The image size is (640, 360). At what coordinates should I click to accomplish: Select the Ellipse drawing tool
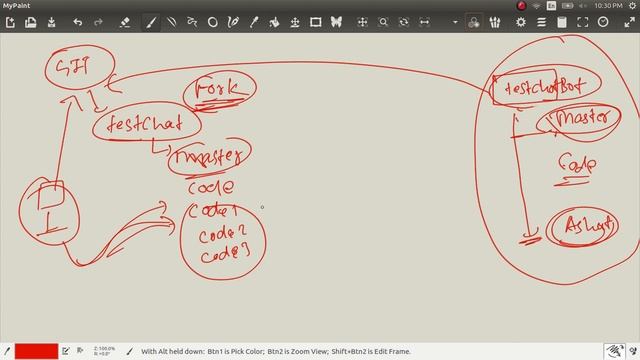[212, 22]
